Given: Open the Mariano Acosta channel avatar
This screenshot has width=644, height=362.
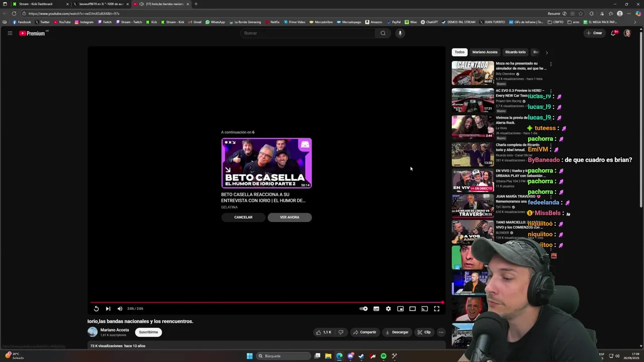Looking at the screenshot, I should click(93, 332).
